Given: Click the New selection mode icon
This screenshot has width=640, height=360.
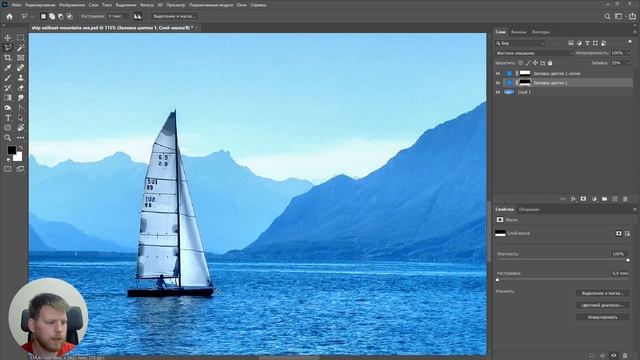Looking at the screenshot, I should [x=43, y=16].
